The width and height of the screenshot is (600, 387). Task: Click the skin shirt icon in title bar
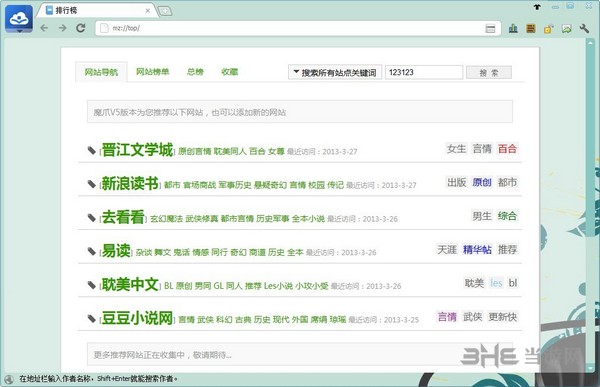[537, 7]
